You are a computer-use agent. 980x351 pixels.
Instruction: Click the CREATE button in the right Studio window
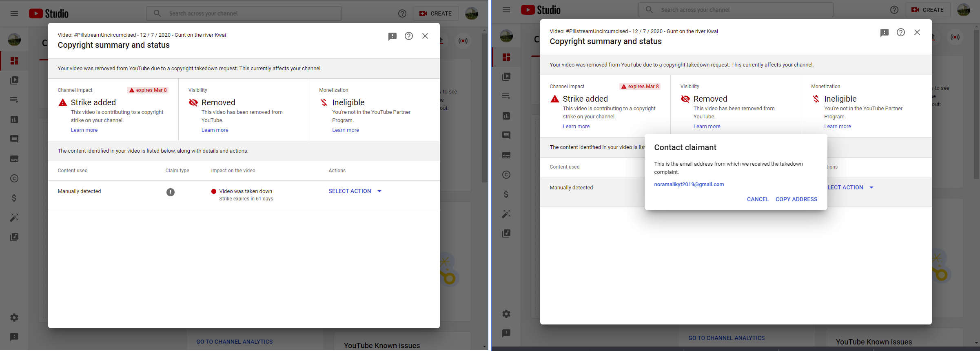[928, 10]
